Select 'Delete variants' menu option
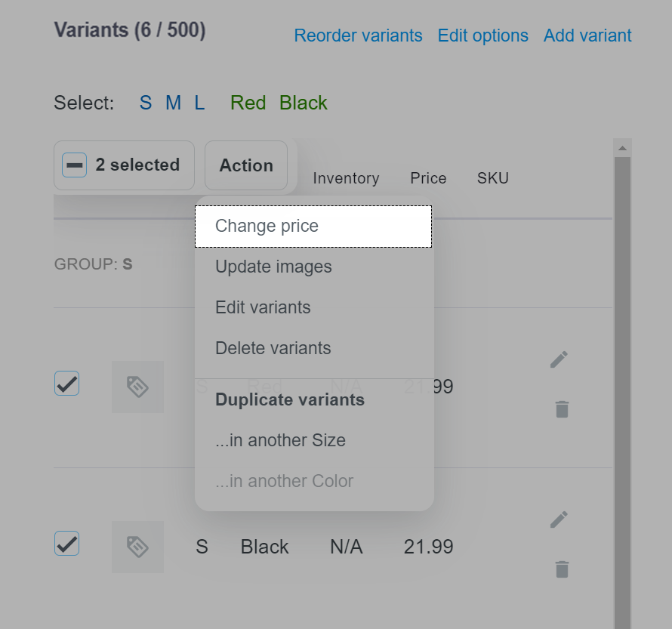The height and width of the screenshot is (629, 672). [313, 348]
